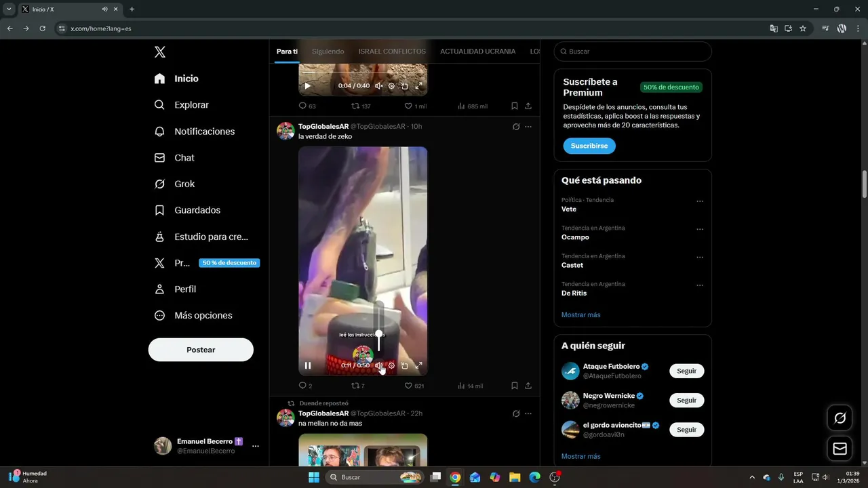This screenshot has height=488, width=868.
Task: Open Perfil in the sidebar
Action: point(175,289)
